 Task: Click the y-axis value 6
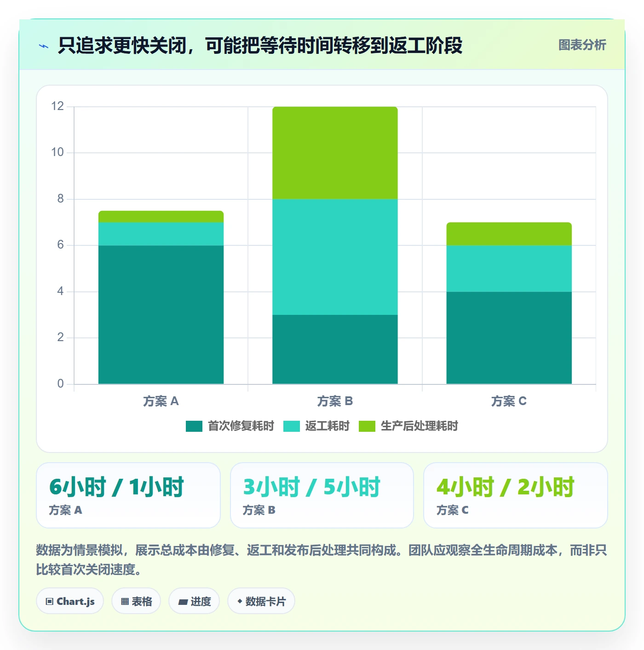(x=60, y=245)
